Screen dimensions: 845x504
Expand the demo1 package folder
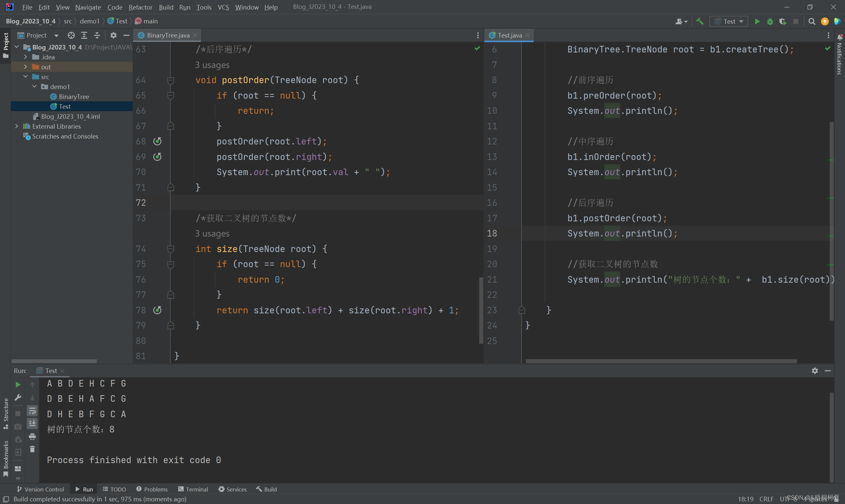34,86
